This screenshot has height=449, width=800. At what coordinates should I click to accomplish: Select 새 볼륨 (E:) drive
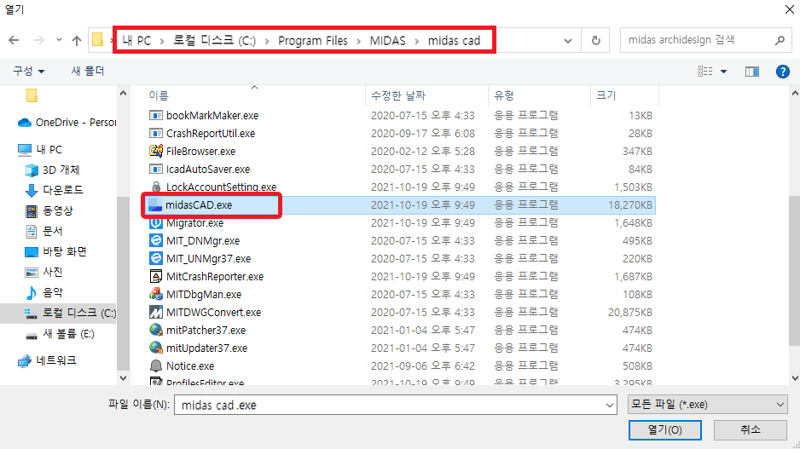[x=60, y=334]
